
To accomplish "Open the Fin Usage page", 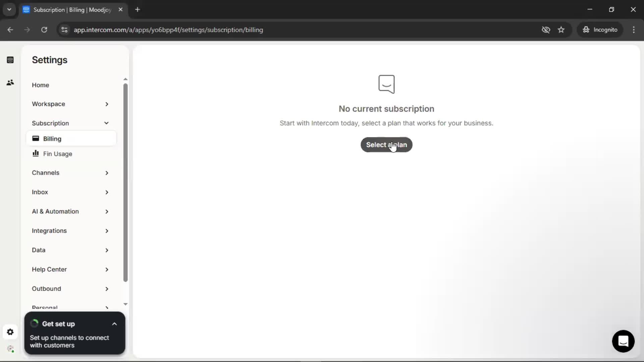I will pyautogui.click(x=71, y=154).
